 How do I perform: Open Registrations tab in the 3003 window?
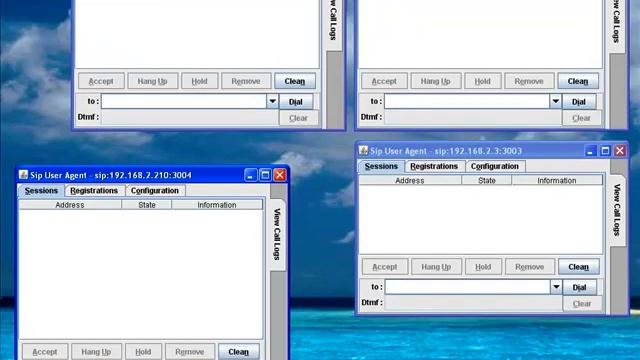click(x=434, y=166)
